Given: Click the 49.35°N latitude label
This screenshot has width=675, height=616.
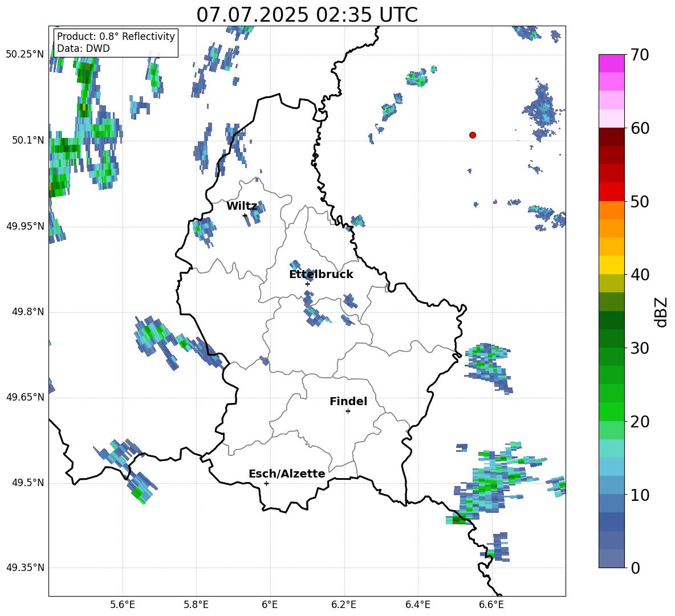Looking at the screenshot, I should (25, 568).
